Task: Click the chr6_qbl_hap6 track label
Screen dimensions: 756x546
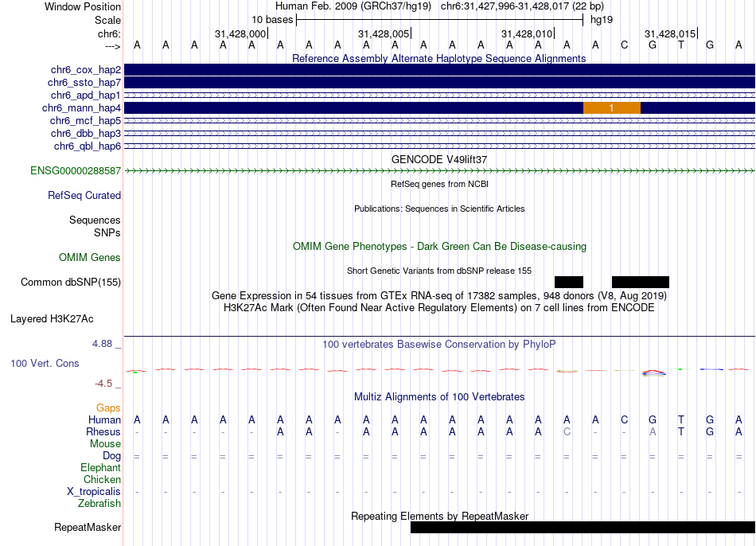Action: click(88, 146)
